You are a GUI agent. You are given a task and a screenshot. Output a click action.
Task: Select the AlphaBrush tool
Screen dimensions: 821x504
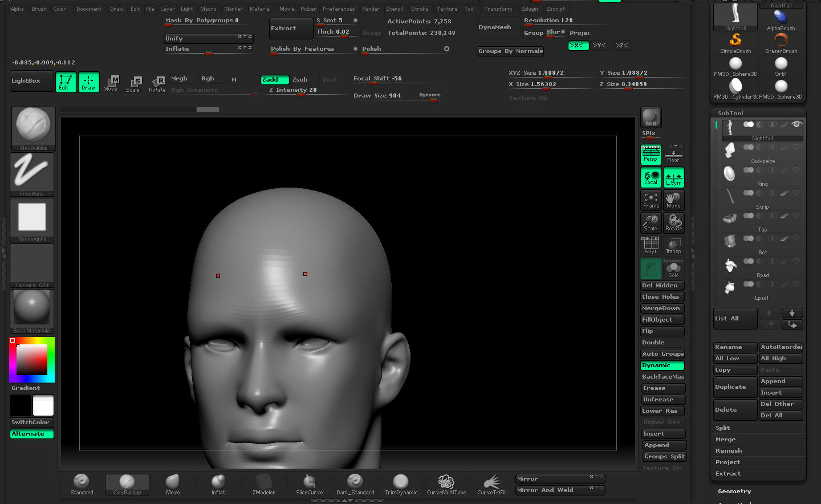click(x=781, y=20)
